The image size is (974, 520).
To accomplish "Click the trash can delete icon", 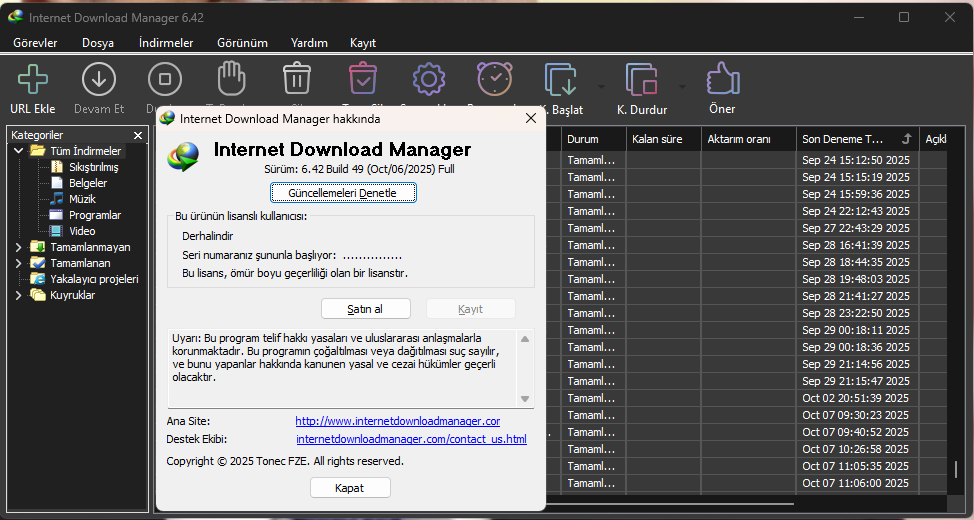I will (x=297, y=79).
